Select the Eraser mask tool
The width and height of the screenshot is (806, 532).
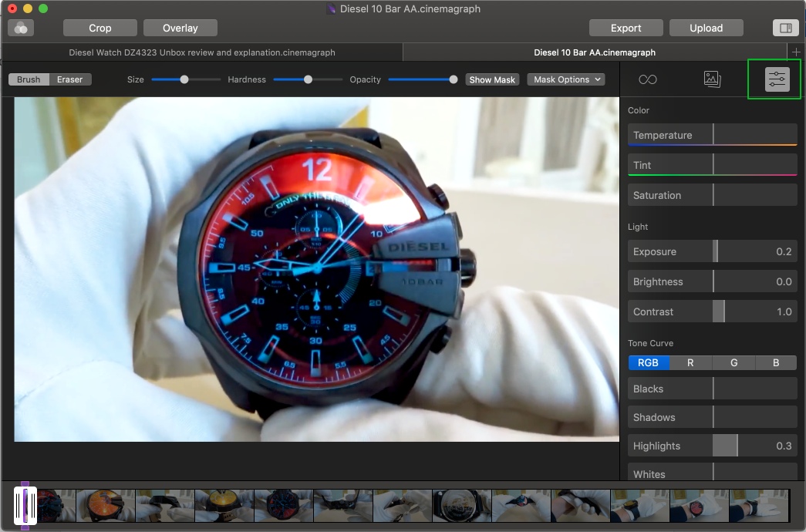pos(70,79)
